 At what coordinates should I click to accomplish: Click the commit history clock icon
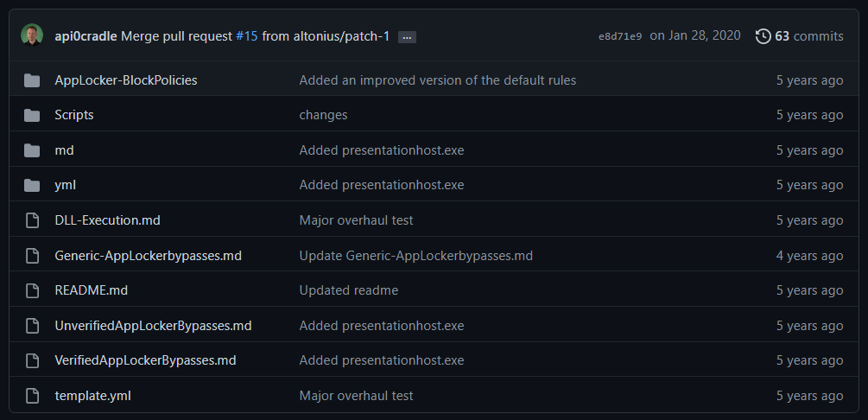763,36
